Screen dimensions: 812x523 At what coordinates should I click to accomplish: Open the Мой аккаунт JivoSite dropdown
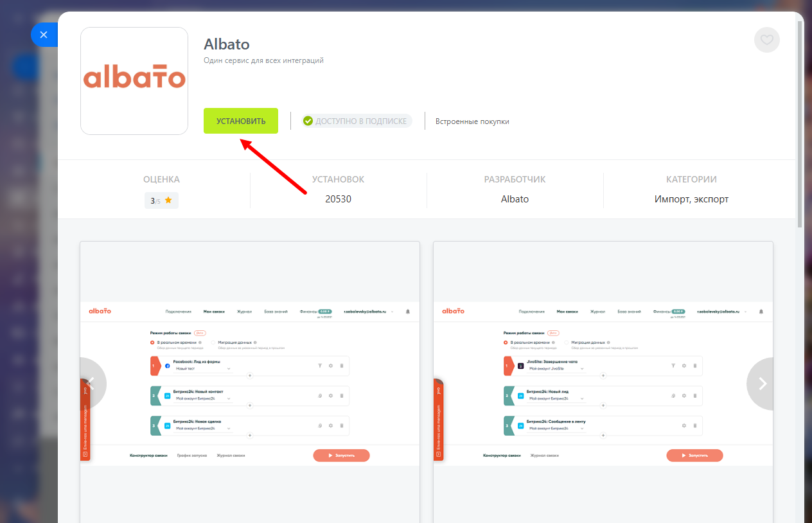click(x=556, y=369)
